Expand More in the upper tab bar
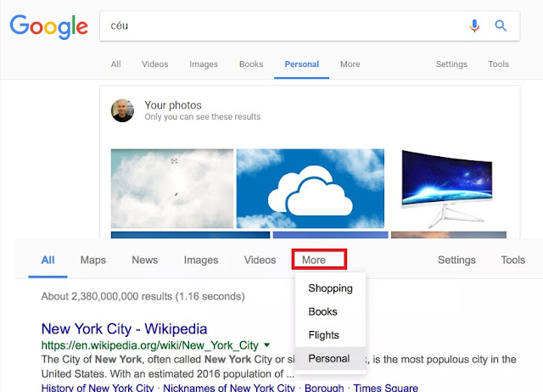The width and height of the screenshot is (543, 392). tap(350, 64)
